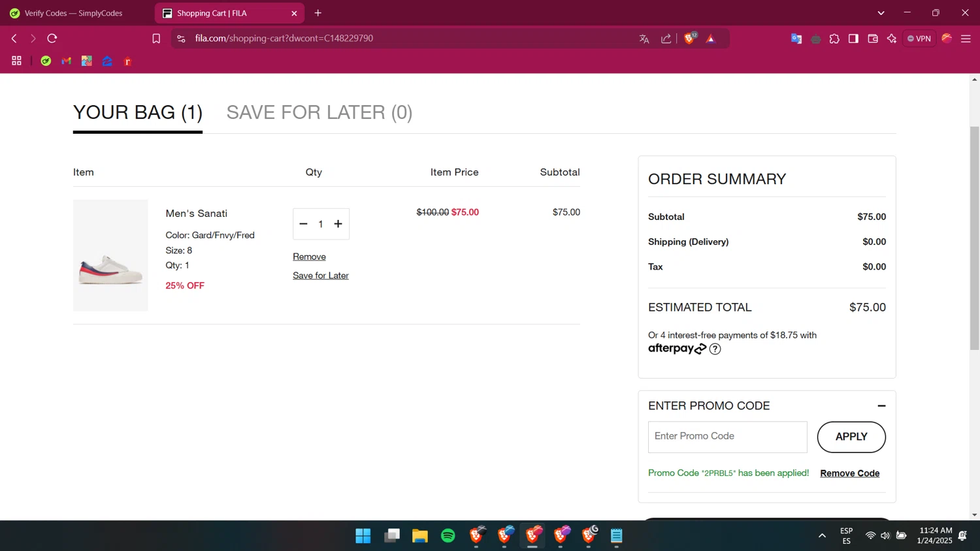
Task: Open Gmail bookmark in bookmarks bar
Action: pyautogui.click(x=66, y=61)
